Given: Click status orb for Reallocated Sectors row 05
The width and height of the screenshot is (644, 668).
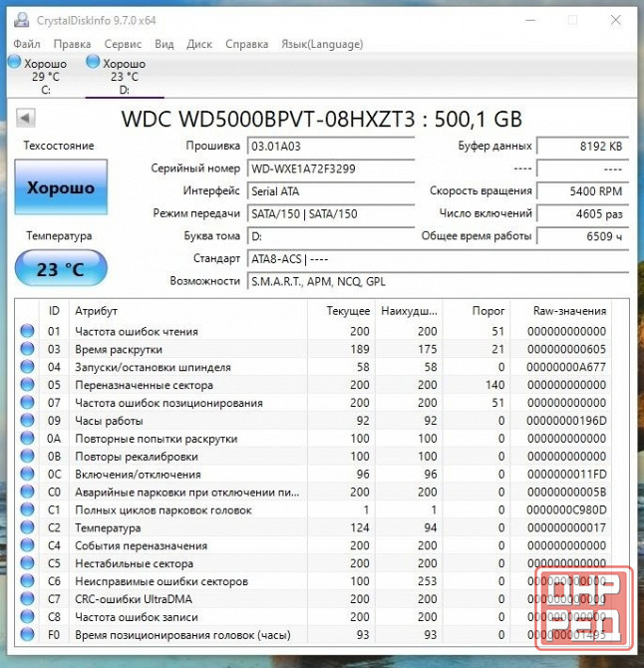Looking at the screenshot, I should [x=27, y=385].
